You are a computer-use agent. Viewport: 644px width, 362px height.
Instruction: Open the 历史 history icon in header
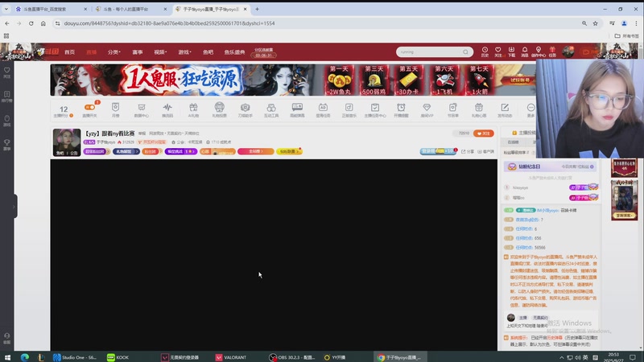pos(485,51)
